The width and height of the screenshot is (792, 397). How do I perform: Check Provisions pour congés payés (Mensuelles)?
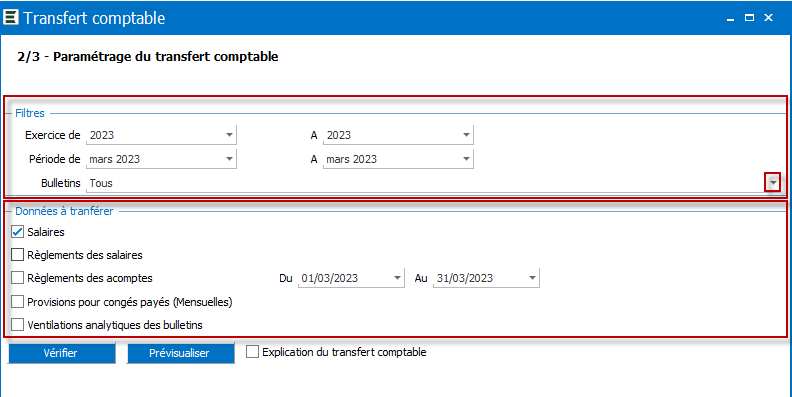point(18,302)
